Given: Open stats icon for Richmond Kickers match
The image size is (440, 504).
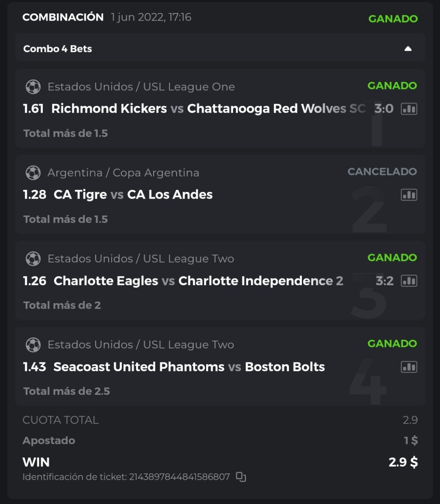Looking at the screenshot, I should [x=409, y=109].
